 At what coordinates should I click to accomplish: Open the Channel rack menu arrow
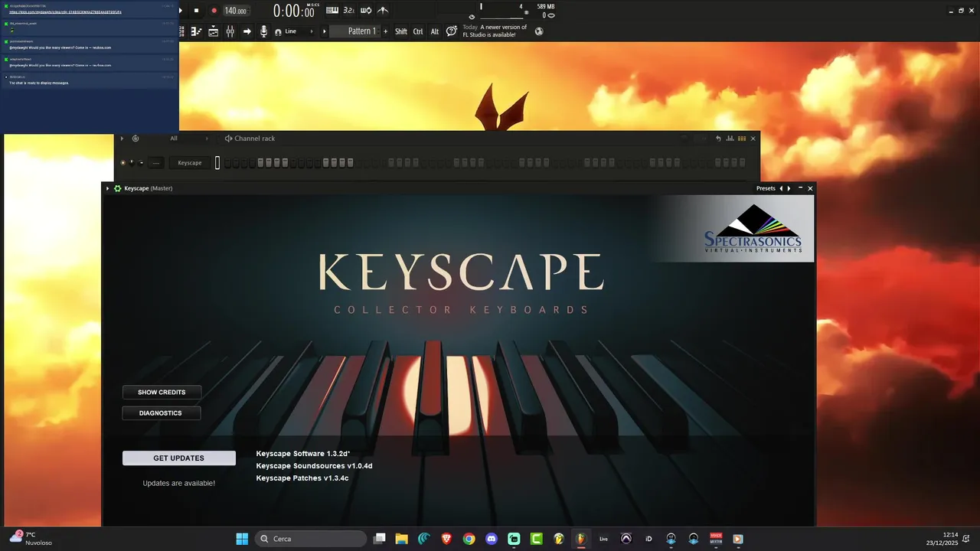122,139
